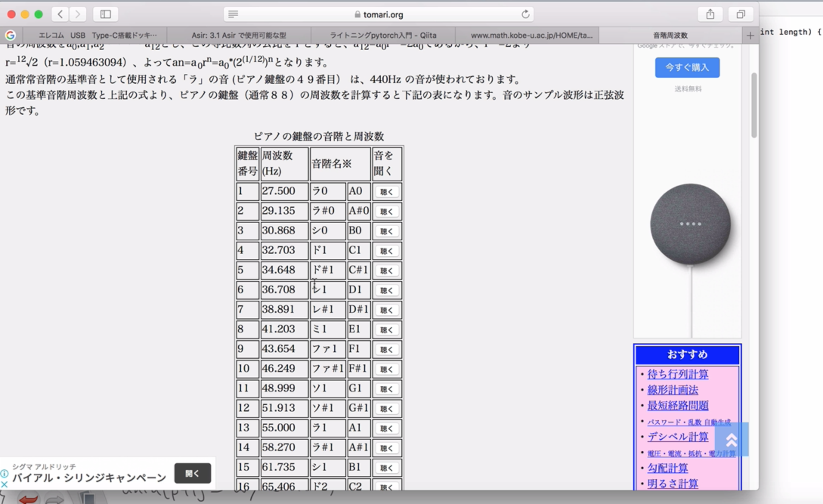This screenshot has width=823, height=504.
Task: Click the 今すぐ購入 ad button
Action: (687, 68)
